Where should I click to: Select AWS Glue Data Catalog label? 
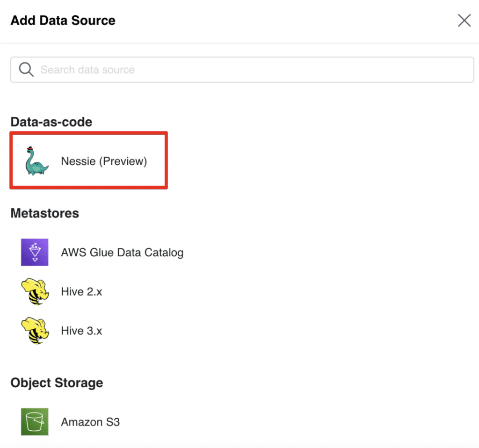[122, 253]
